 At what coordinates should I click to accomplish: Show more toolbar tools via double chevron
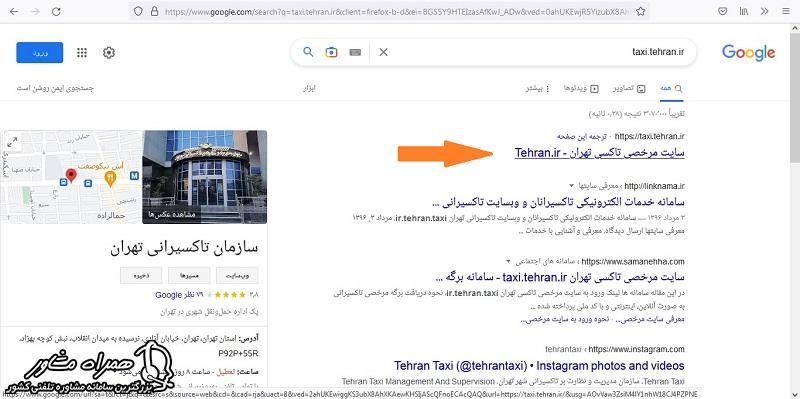(x=764, y=11)
